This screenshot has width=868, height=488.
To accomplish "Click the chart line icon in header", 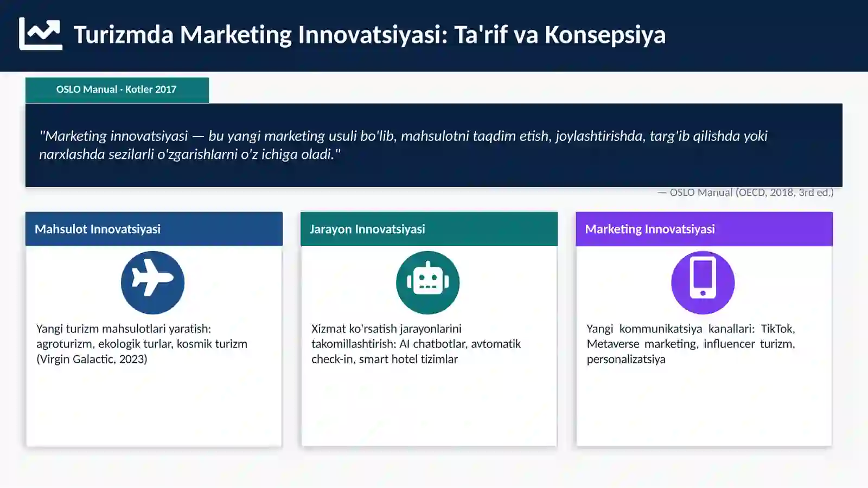I will (41, 34).
